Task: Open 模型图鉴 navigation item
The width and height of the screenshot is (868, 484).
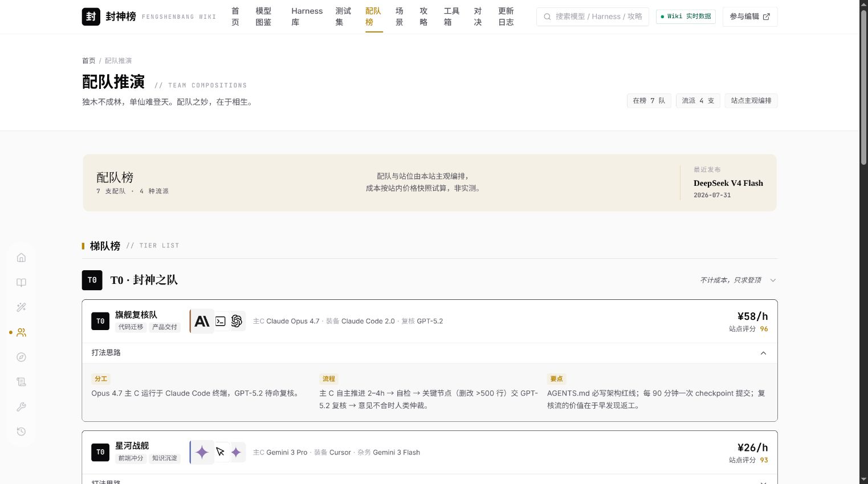Action: click(263, 17)
